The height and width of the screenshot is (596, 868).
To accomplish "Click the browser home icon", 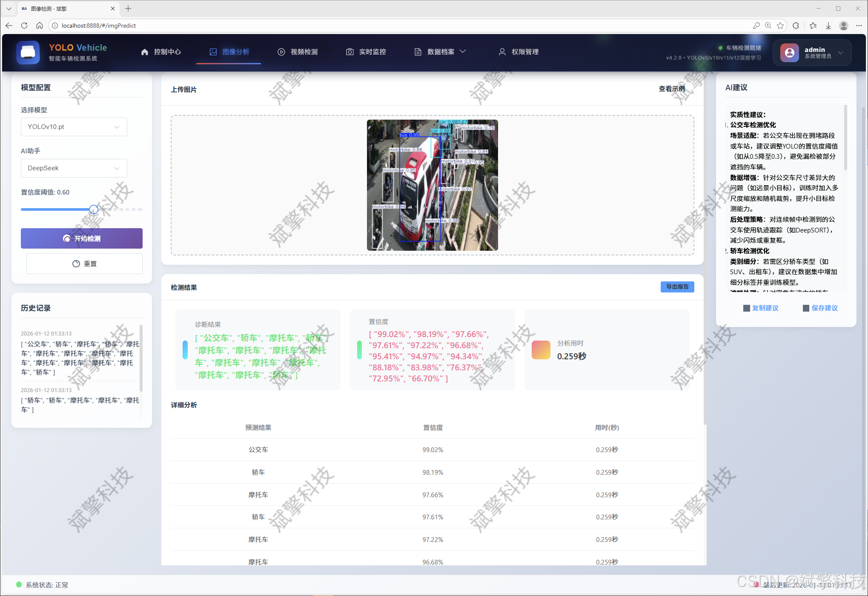I will click(40, 26).
